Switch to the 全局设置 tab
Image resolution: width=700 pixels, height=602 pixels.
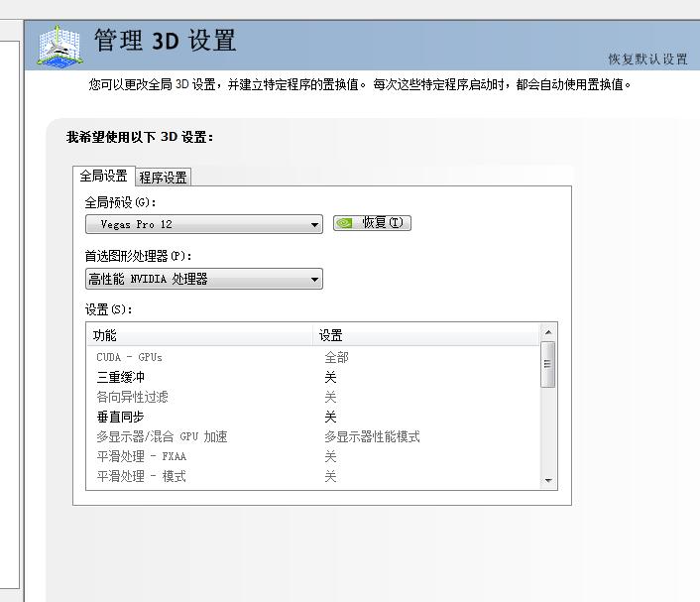tap(103, 176)
